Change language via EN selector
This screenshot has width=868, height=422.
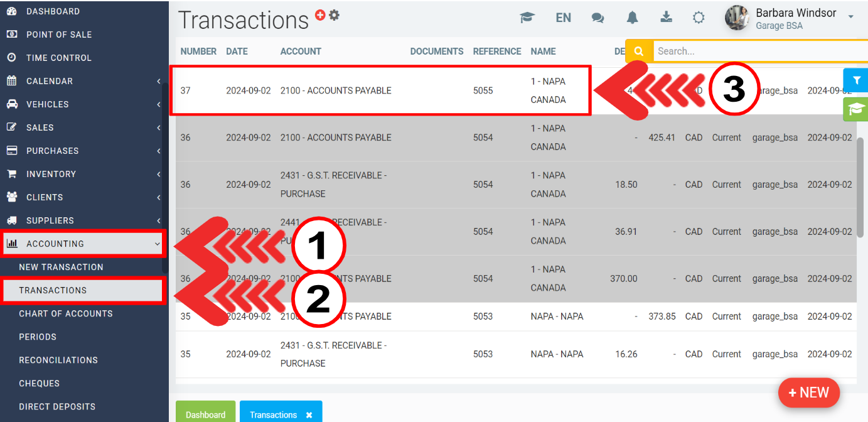(x=563, y=18)
